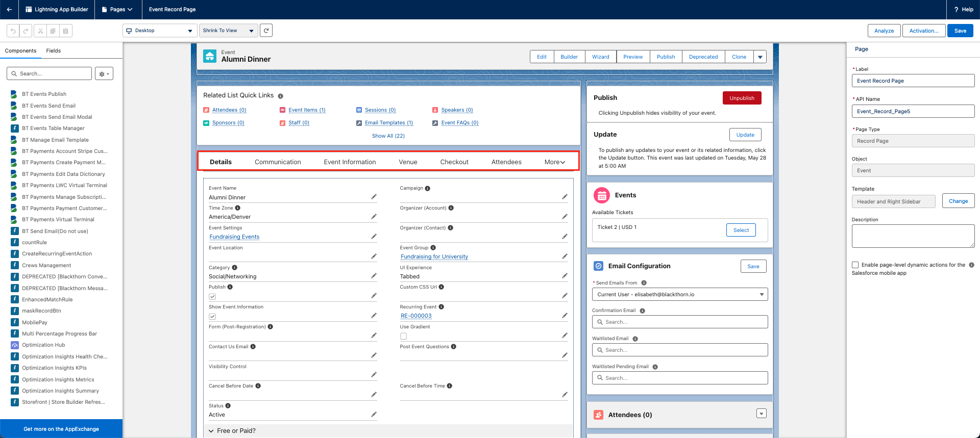
Task: Click the Save button in top right
Action: click(960, 31)
